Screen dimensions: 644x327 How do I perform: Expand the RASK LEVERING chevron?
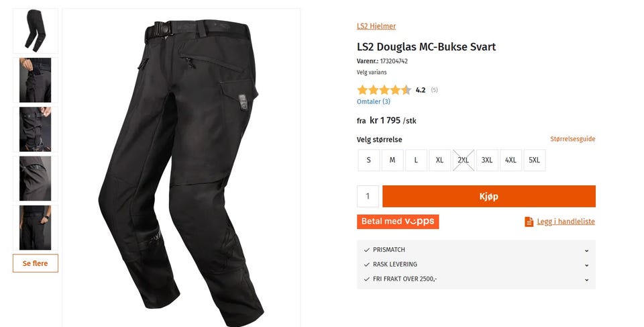click(x=586, y=265)
